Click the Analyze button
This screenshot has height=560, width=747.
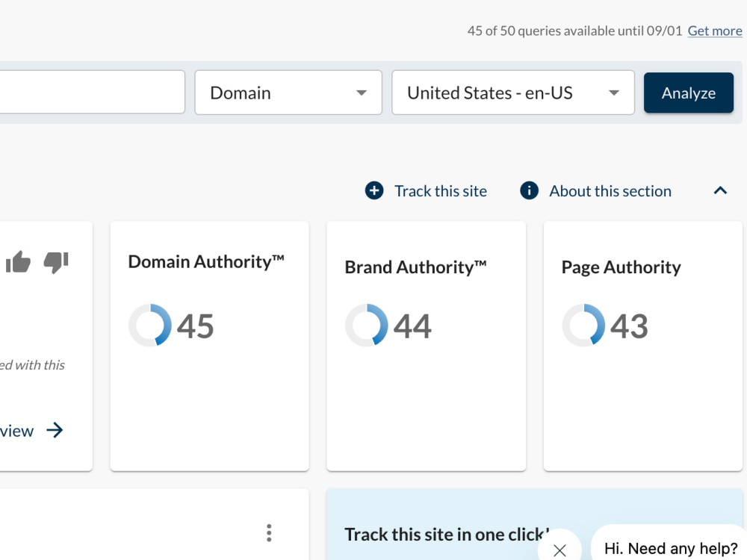point(689,93)
